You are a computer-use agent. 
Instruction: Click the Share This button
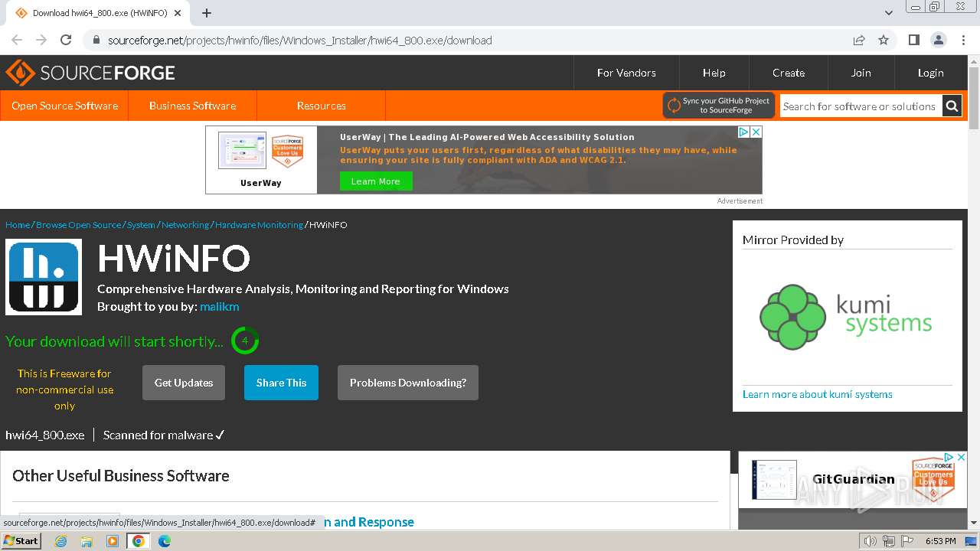(x=281, y=383)
